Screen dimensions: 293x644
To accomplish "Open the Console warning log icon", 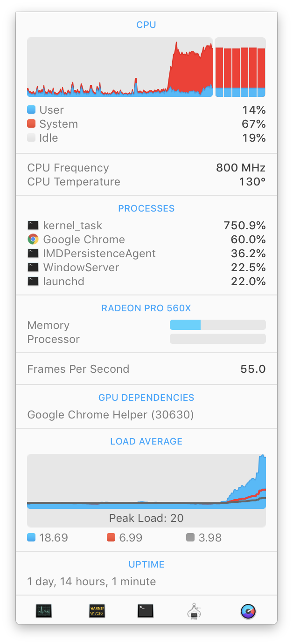I will (x=97, y=611).
